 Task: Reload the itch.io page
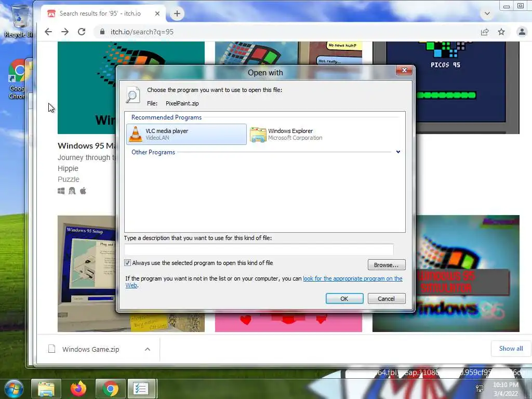click(x=82, y=32)
